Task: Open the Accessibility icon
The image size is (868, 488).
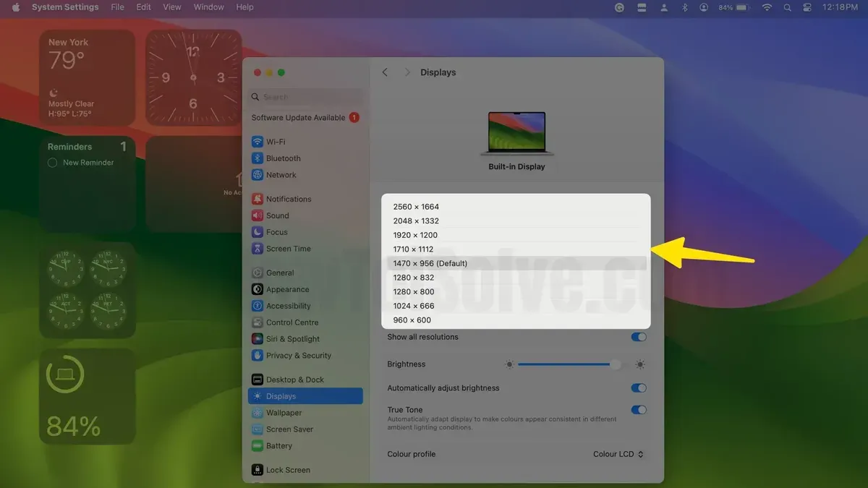Action: tap(257, 306)
